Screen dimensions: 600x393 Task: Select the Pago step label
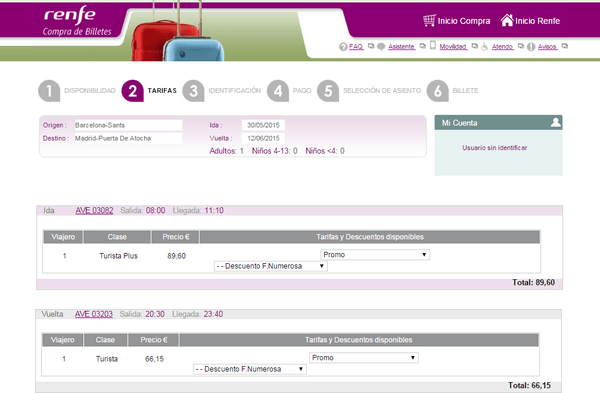302,91
